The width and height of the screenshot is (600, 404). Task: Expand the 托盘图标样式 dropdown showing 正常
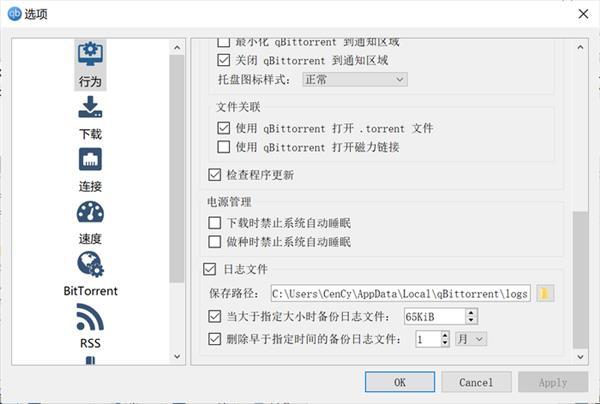click(x=355, y=80)
